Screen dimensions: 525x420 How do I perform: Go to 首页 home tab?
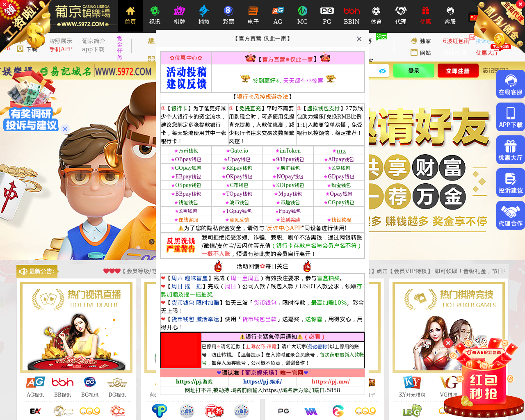130,16
